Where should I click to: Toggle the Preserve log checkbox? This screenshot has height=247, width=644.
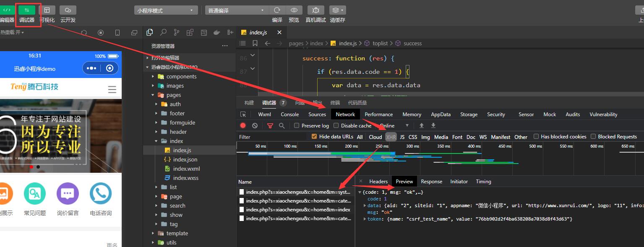click(x=297, y=125)
